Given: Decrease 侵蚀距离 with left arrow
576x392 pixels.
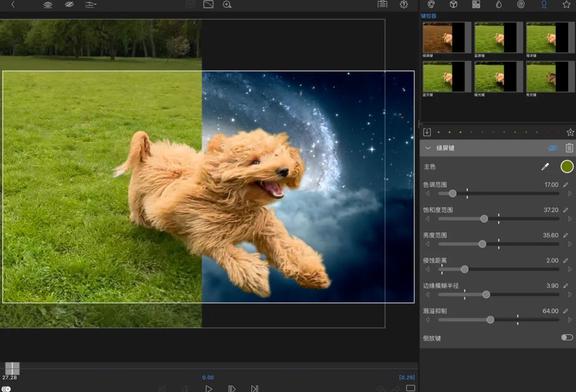Looking at the screenshot, I should point(427,269).
